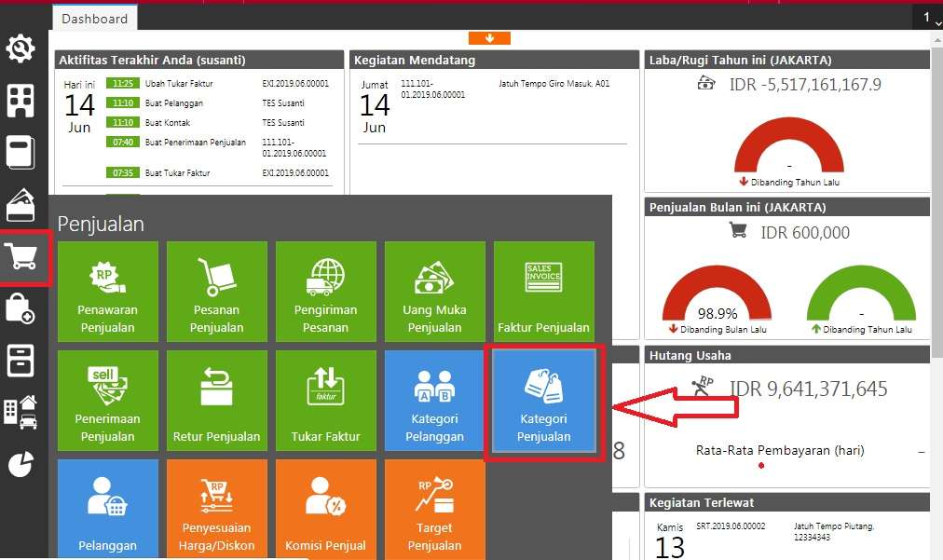Click IDR 9,641,371,645 Hutang Usaha amount
This screenshot has width=943, height=560.
pos(808,389)
